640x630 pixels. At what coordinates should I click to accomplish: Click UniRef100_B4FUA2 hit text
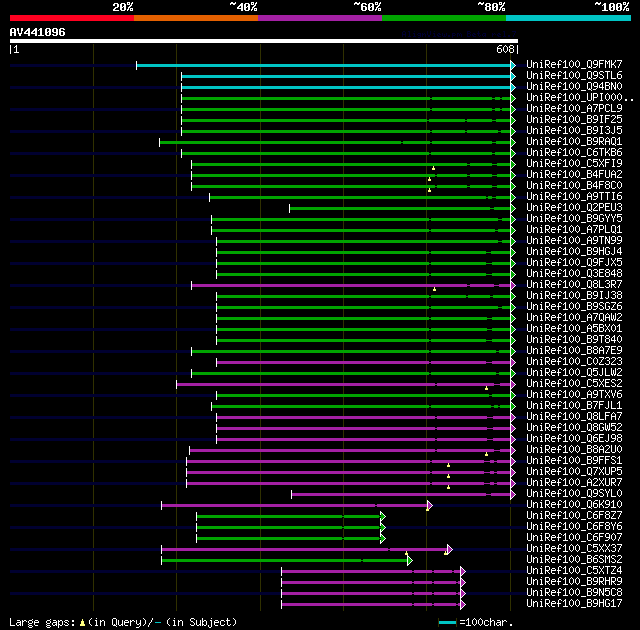pyautogui.click(x=574, y=175)
